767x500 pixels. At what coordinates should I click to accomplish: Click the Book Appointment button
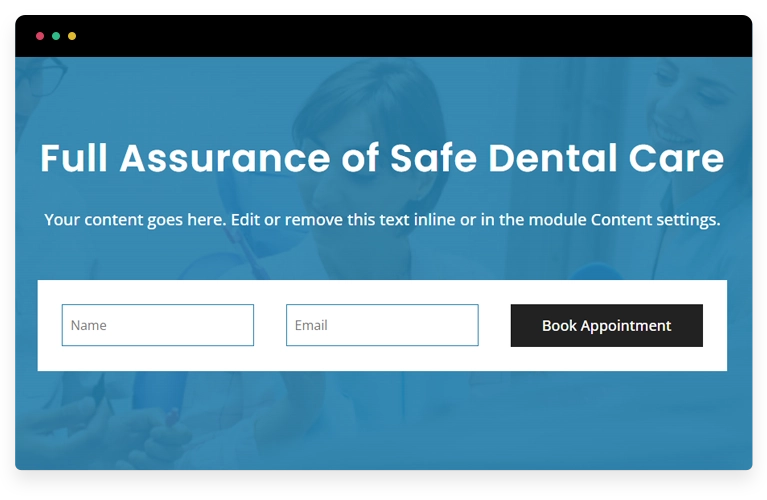pyautogui.click(x=607, y=325)
